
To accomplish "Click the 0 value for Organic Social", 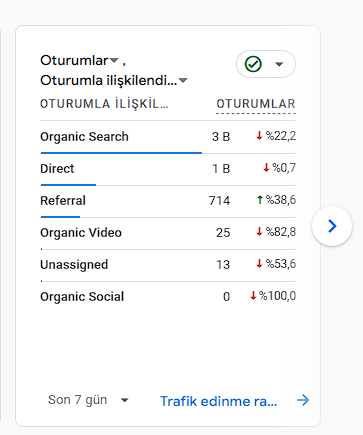I will [227, 297].
